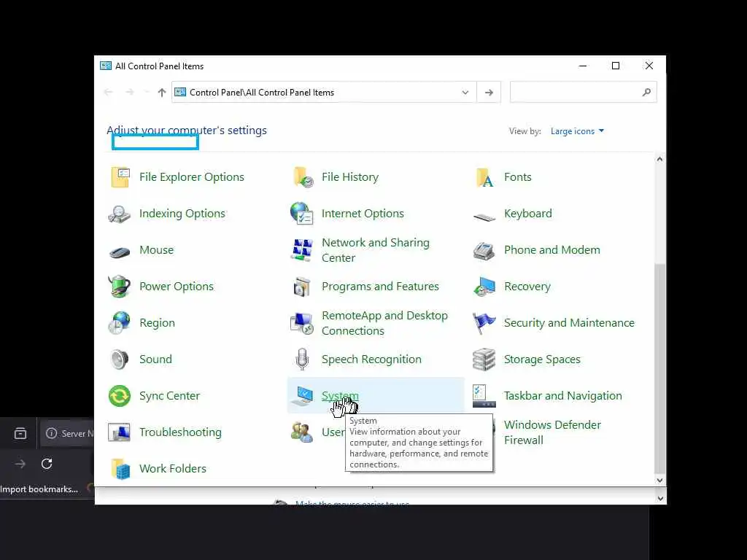The image size is (747, 560).
Task: Open the Storage Spaces icon
Action: click(484, 359)
